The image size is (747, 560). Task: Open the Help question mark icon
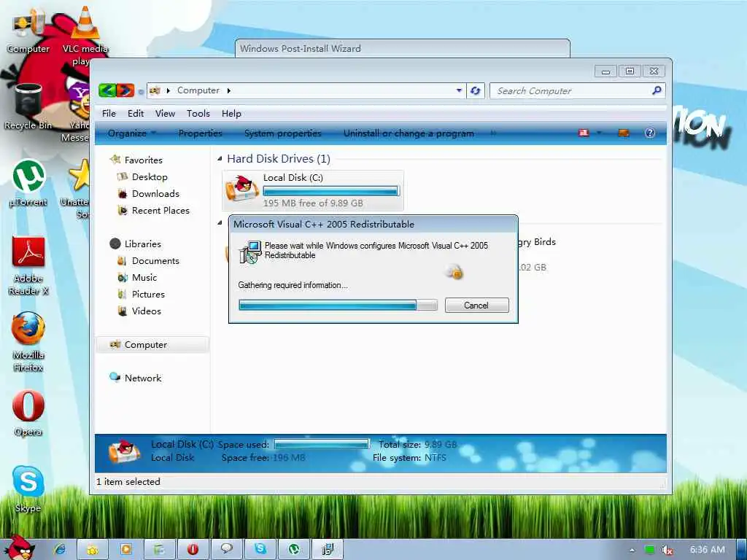coord(650,133)
